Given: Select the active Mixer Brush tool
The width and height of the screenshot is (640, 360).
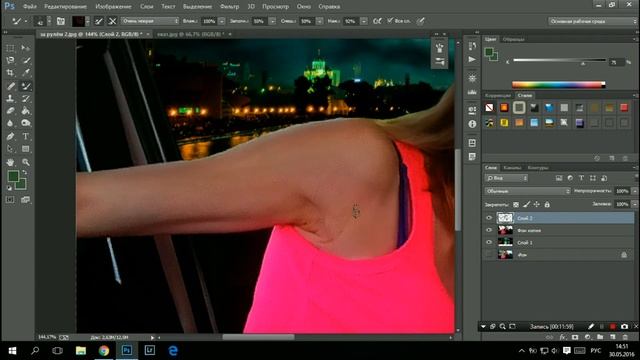Looking at the screenshot, I should point(25,86).
